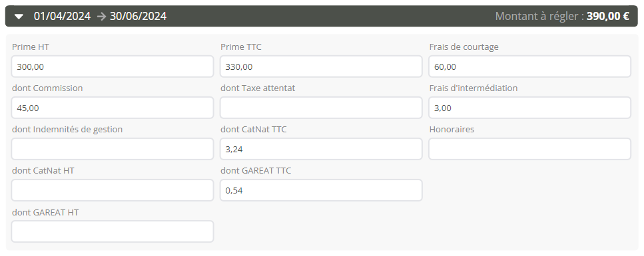Click the Prime HT input field
Image resolution: width=644 pixels, height=256 pixels.
[112, 66]
